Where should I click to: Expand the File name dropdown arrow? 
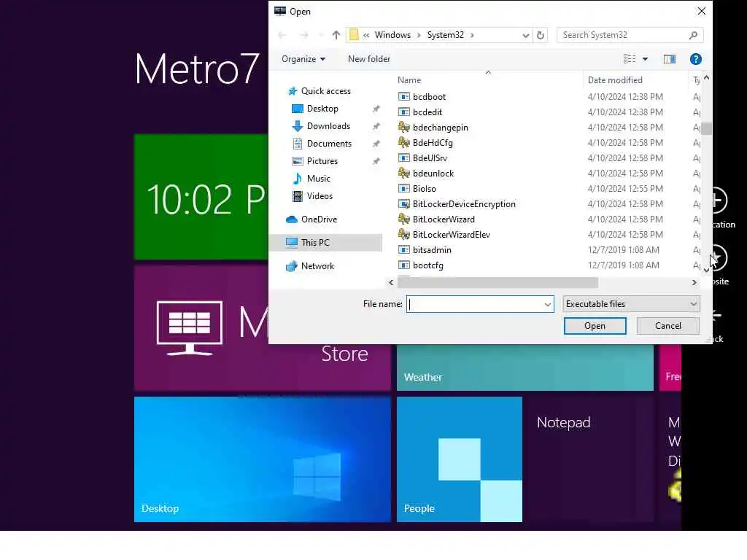[x=547, y=304]
